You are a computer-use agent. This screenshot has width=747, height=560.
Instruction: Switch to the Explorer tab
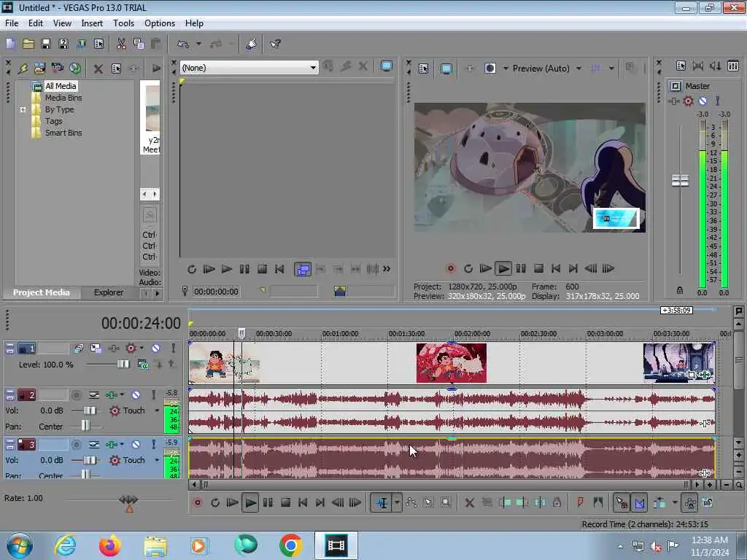point(108,292)
